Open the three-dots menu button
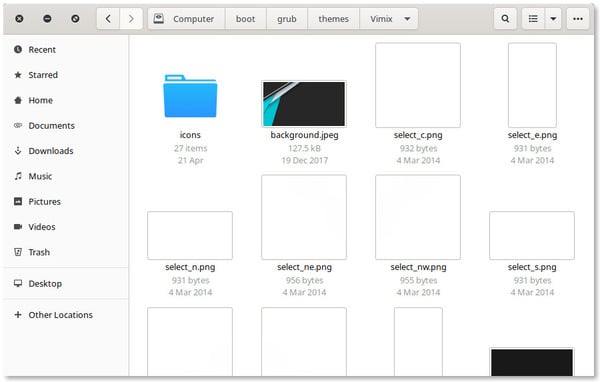The width and height of the screenshot is (600, 382). (x=578, y=19)
